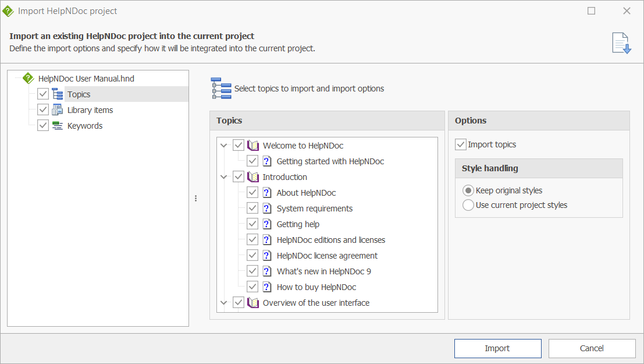Maximize the Import HelpNDoc project window
This screenshot has width=644, height=364.
pyautogui.click(x=592, y=10)
